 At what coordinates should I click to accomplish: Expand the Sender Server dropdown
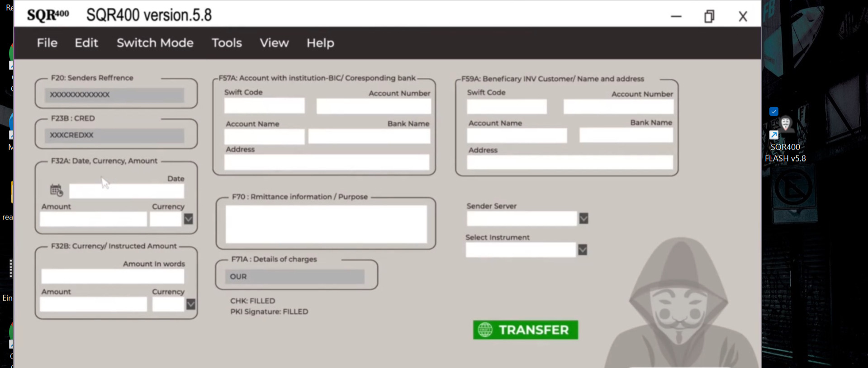point(584,219)
